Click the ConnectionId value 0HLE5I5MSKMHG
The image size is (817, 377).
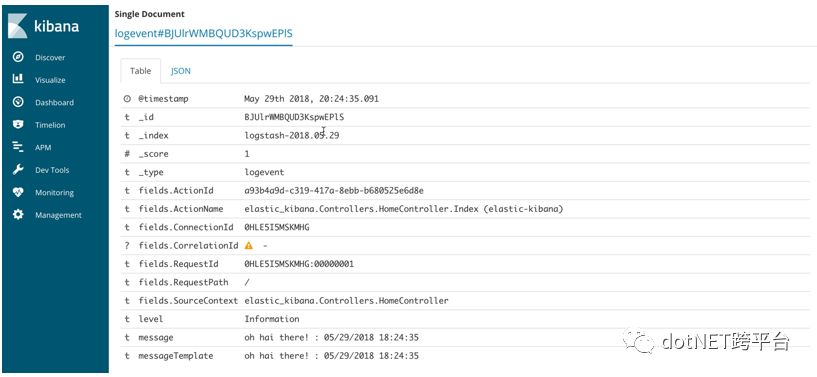point(277,227)
